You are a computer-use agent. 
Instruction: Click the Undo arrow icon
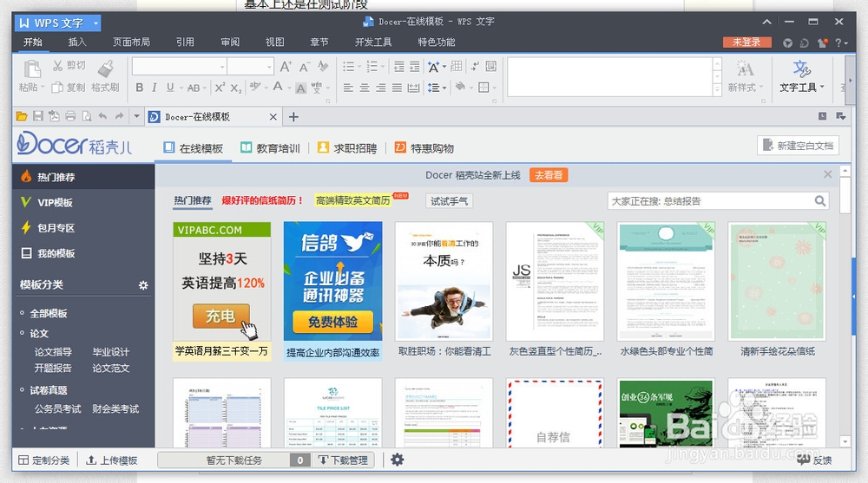(102, 116)
